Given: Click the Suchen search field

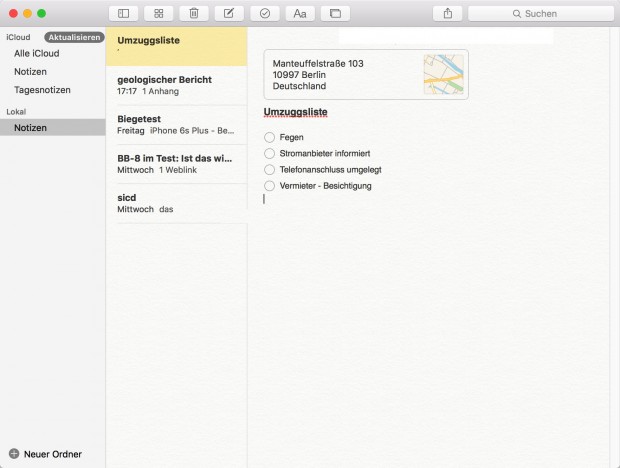Looking at the screenshot, I should pos(541,13).
